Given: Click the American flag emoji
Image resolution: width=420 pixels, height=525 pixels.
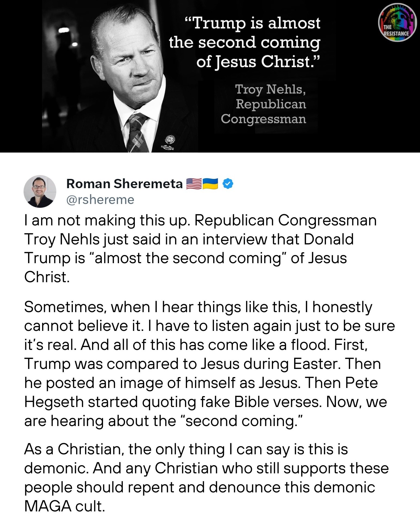Looking at the screenshot, I should pos(194,184).
